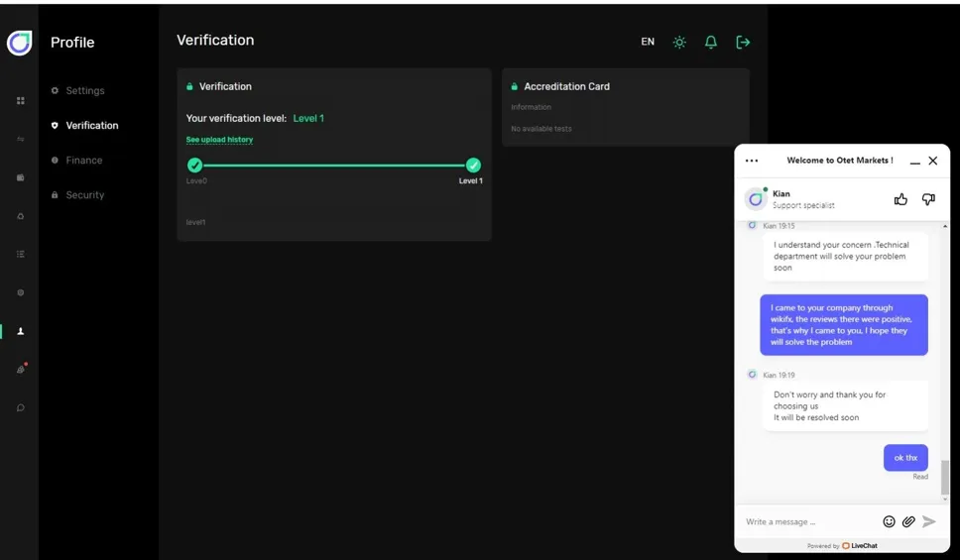Click the Otet Markets logo in the sidebar
960x560 pixels.
pyautogui.click(x=19, y=43)
